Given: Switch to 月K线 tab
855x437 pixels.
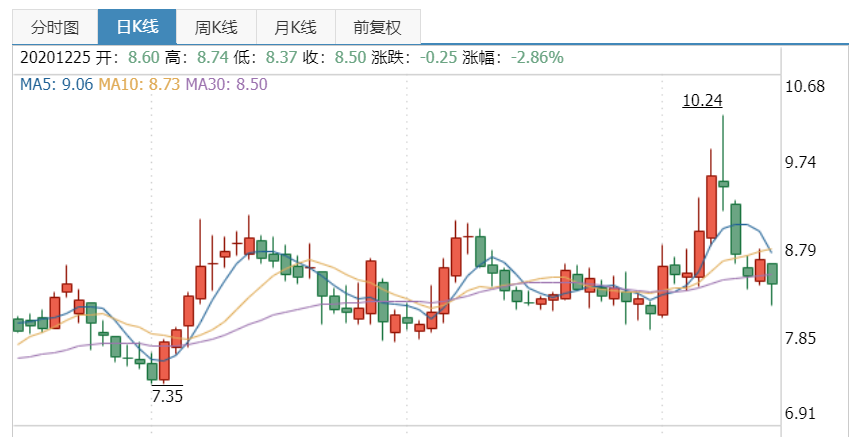Looking at the screenshot, I should [x=296, y=27].
